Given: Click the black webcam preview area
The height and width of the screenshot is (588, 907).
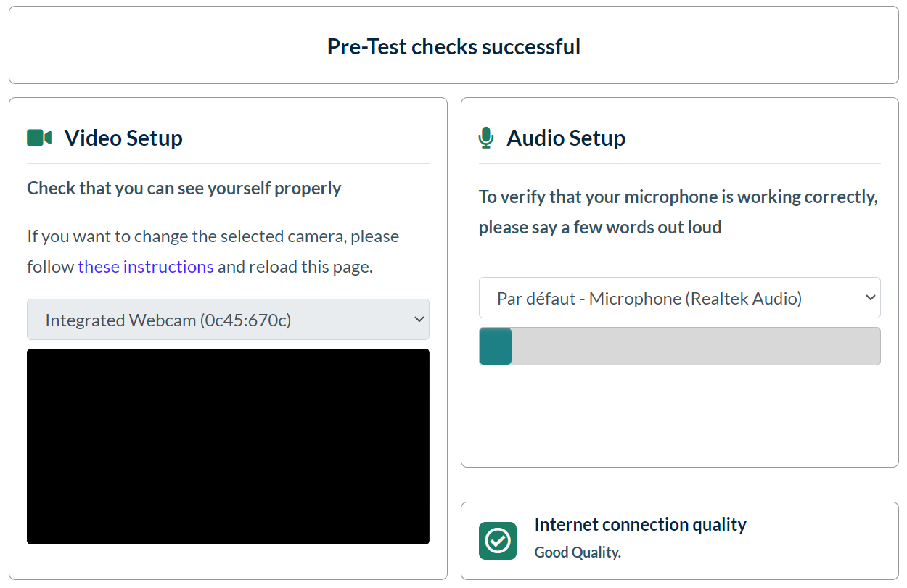Looking at the screenshot, I should (228, 446).
